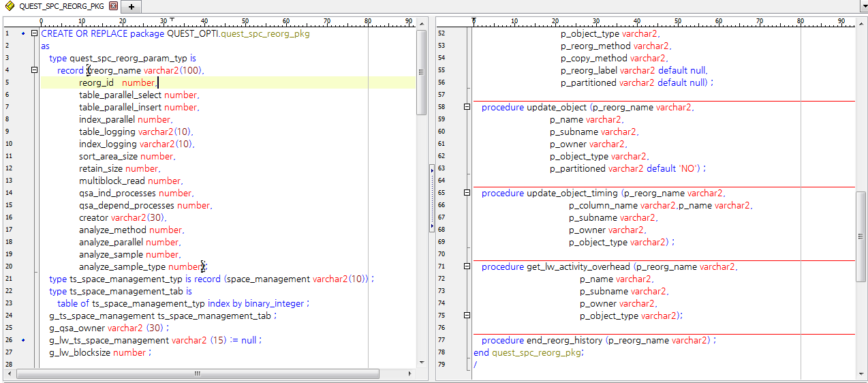The image size is (868, 383).
Task: Toggle the blue marker dot on line 26
Action: click(x=23, y=340)
